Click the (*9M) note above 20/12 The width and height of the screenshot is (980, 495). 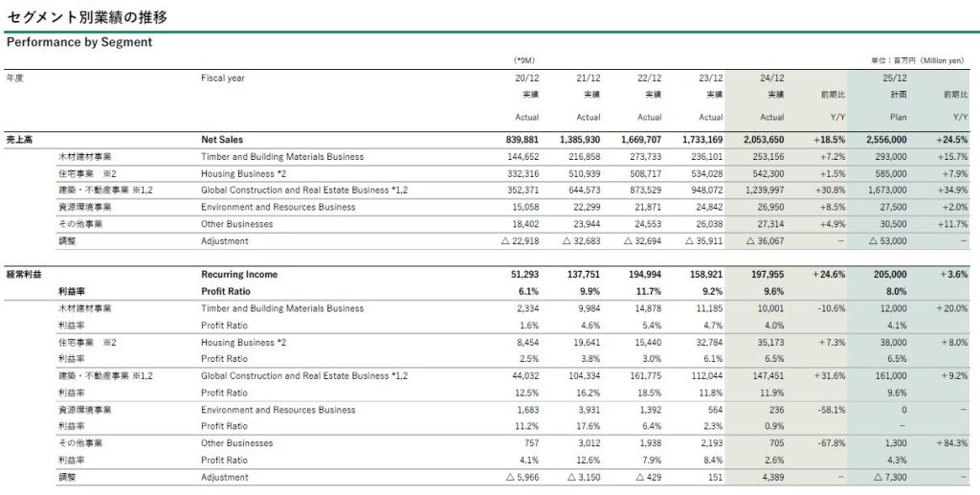pos(524,59)
